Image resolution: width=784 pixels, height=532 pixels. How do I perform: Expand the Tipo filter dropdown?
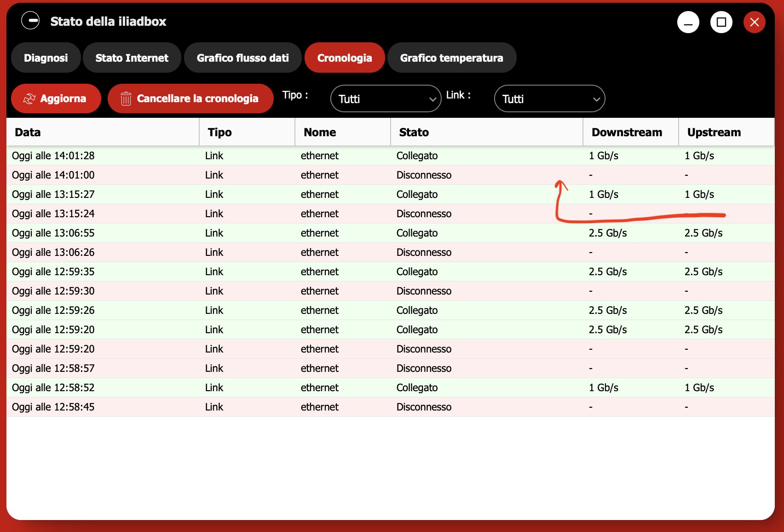(x=386, y=98)
